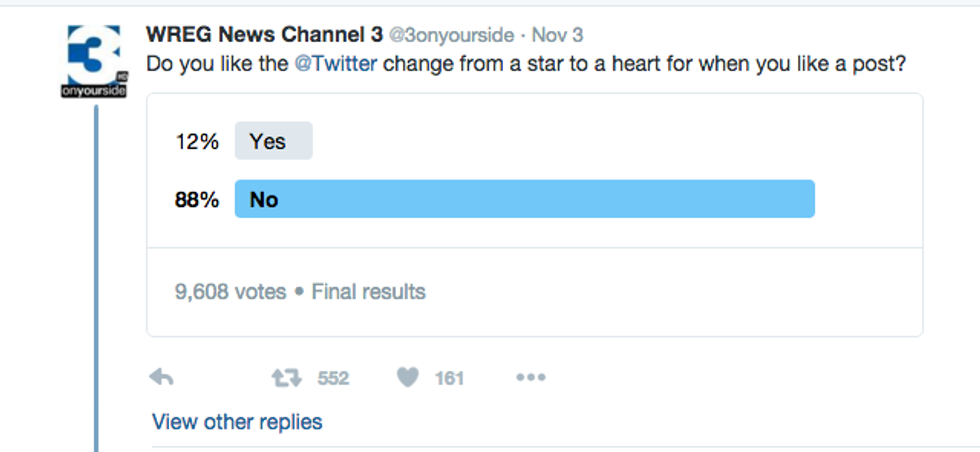Screen dimensions: 980x452
Task: Like the tweet with the heart icon
Action: point(407,378)
